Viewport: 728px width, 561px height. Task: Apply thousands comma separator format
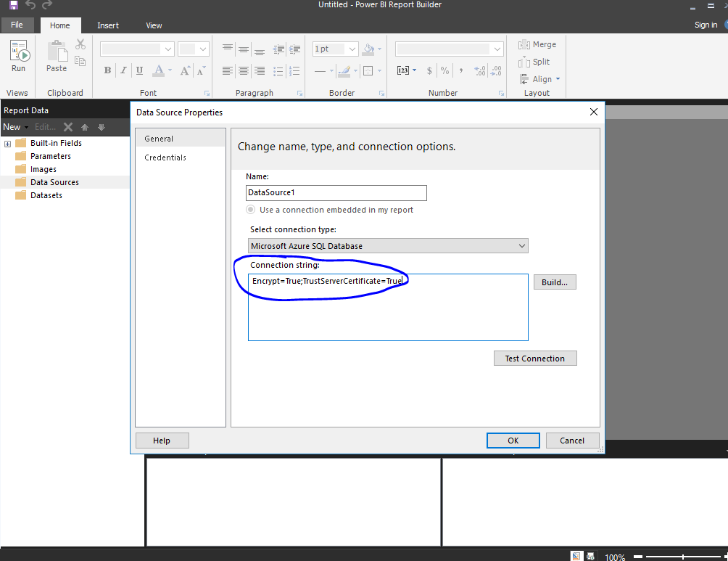tap(461, 70)
